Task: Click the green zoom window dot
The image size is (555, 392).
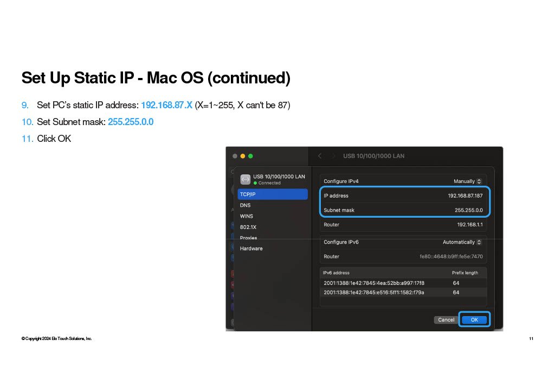Action: 250,156
